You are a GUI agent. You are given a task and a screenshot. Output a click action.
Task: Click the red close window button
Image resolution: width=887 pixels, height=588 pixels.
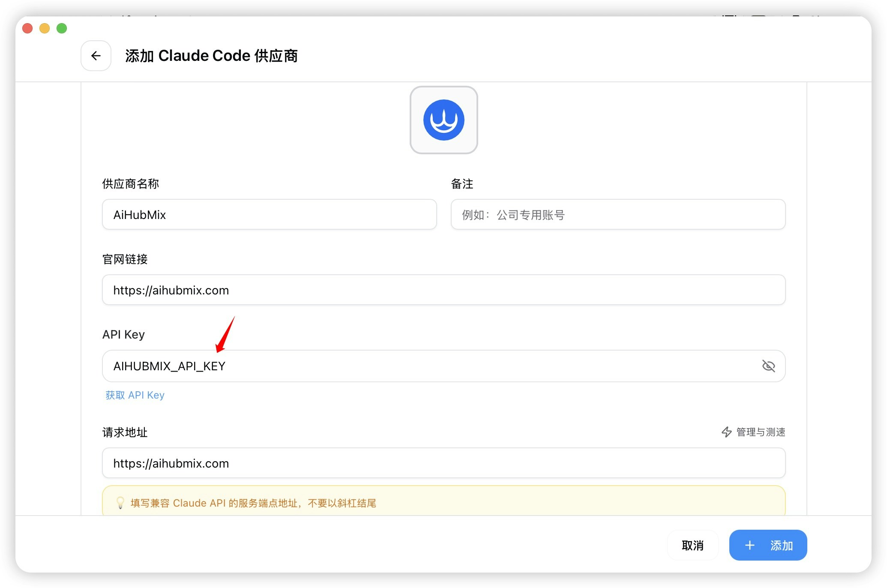27,28
